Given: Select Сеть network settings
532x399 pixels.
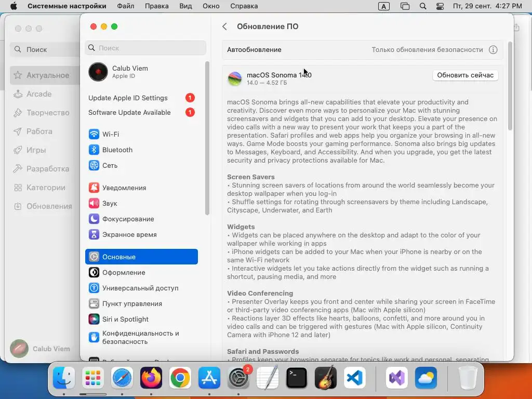Looking at the screenshot, I should (x=141, y=165).
